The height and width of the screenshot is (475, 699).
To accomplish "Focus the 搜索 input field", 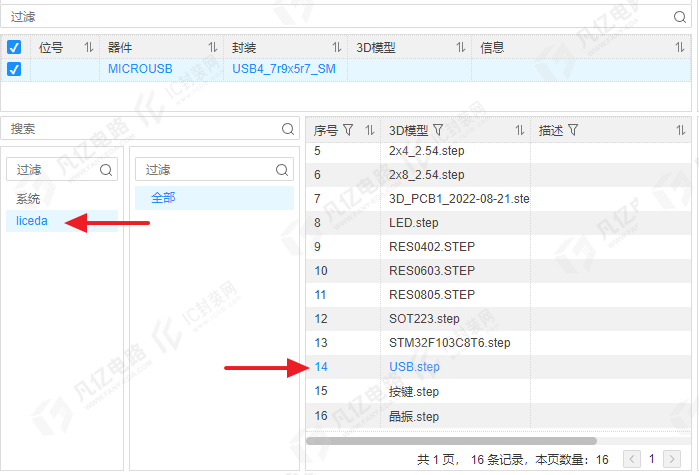I will click(150, 129).
